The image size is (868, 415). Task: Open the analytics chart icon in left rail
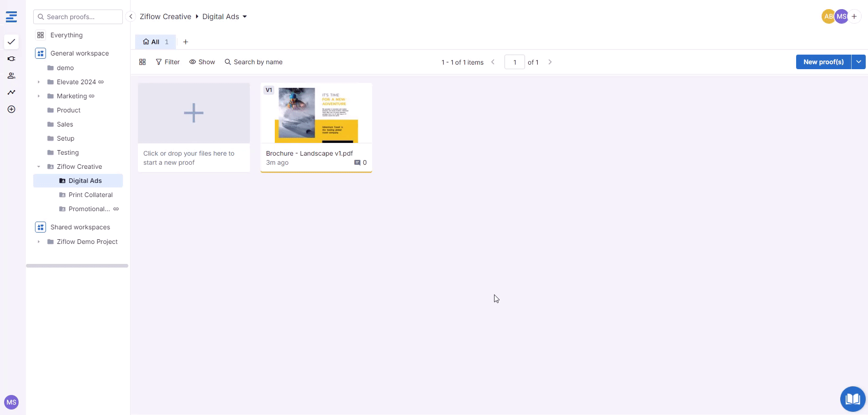(x=11, y=92)
